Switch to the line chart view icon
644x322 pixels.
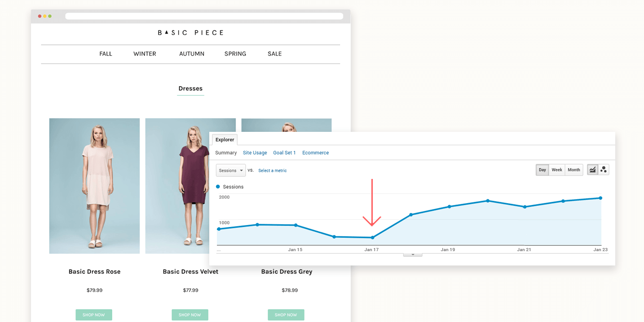click(x=592, y=169)
